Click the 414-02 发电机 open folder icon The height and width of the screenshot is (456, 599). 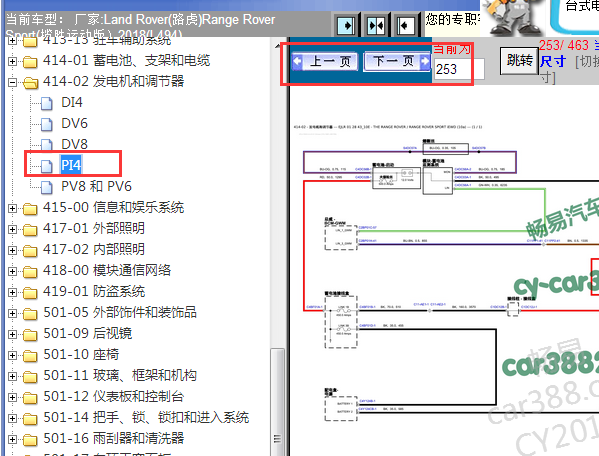point(30,82)
